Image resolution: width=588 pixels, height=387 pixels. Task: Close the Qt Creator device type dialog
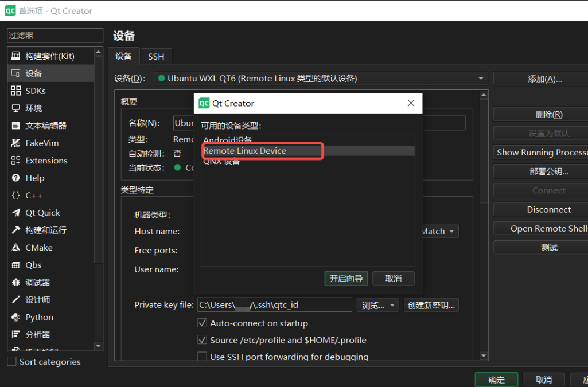[411, 103]
